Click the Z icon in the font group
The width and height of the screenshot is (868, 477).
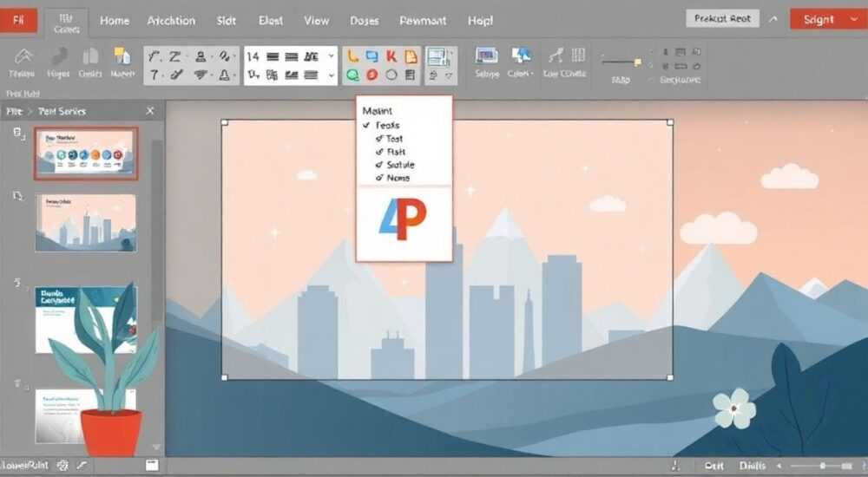[x=175, y=56]
